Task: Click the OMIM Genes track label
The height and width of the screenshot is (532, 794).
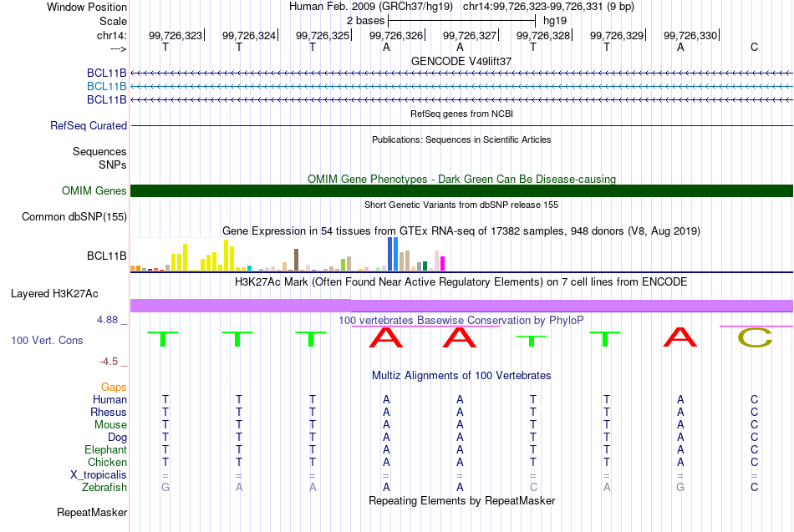Action: pyautogui.click(x=94, y=190)
